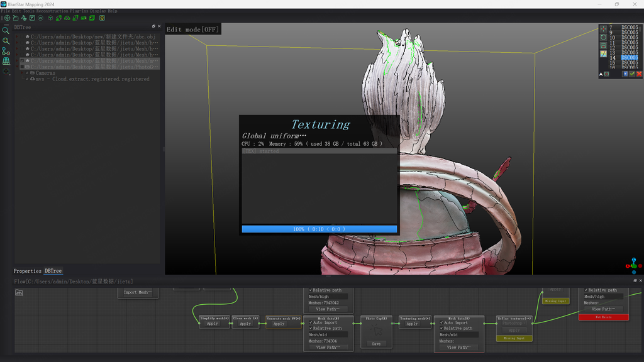Click the circular refresh icon in camera panel
This screenshot has height=362, width=644.
coord(604,37)
